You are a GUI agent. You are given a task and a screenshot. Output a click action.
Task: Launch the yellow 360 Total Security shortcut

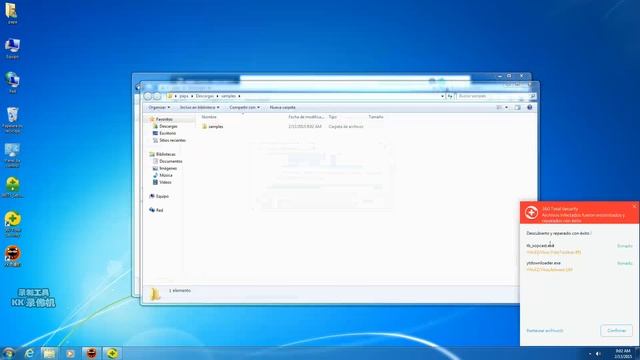pyautogui.click(x=13, y=224)
